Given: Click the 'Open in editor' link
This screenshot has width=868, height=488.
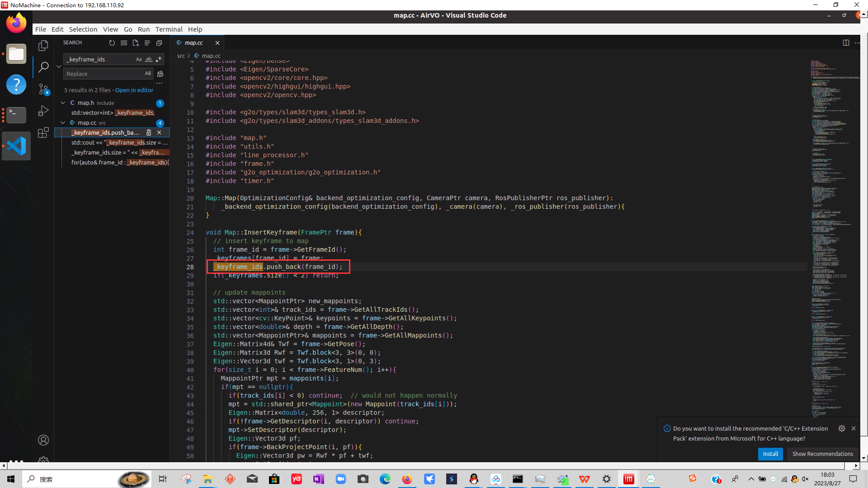Looking at the screenshot, I should [134, 90].
